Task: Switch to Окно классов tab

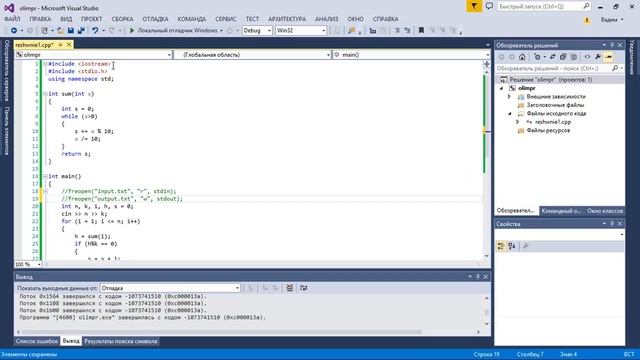Action: pyautogui.click(x=605, y=211)
